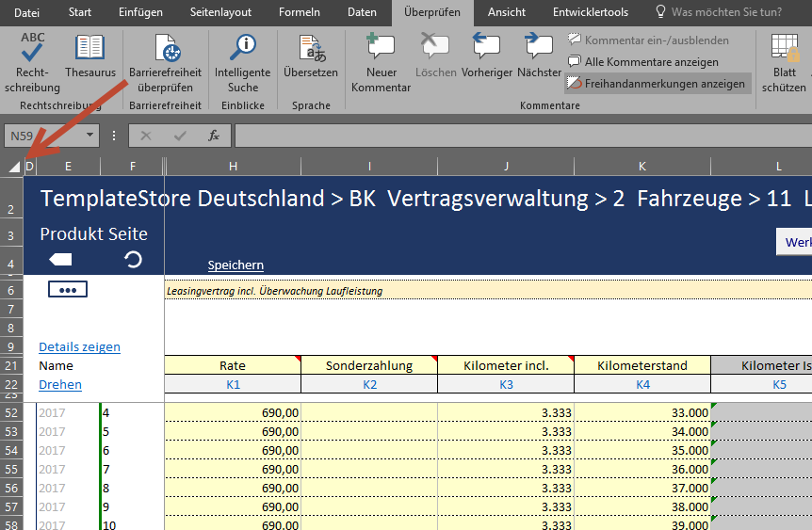812x530 pixels.
Task: Click the Drehen link
Action: pyautogui.click(x=60, y=384)
